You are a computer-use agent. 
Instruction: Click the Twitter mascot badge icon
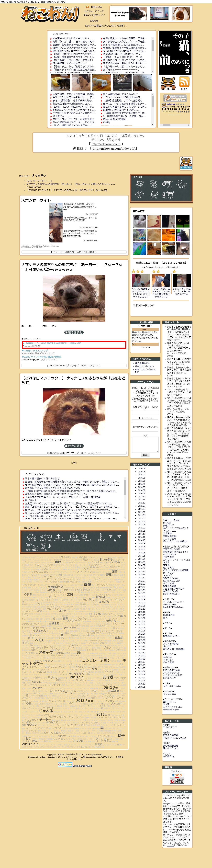(186, 163)
